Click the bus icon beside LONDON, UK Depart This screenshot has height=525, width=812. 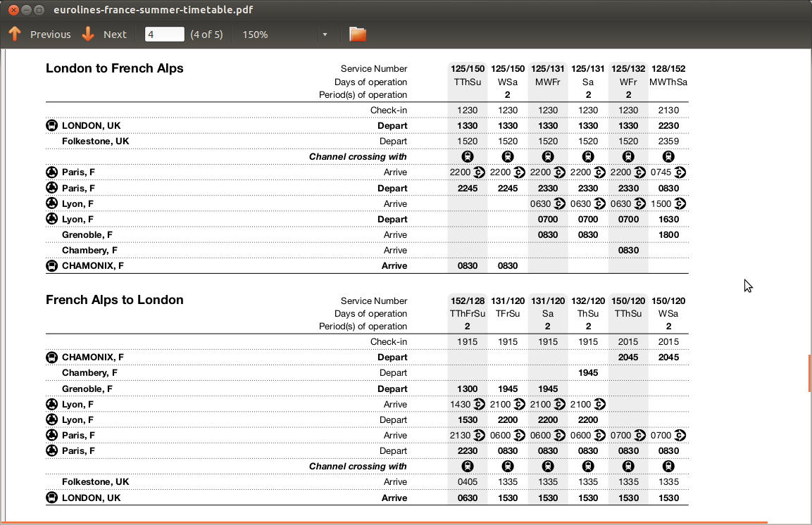click(x=51, y=126)
